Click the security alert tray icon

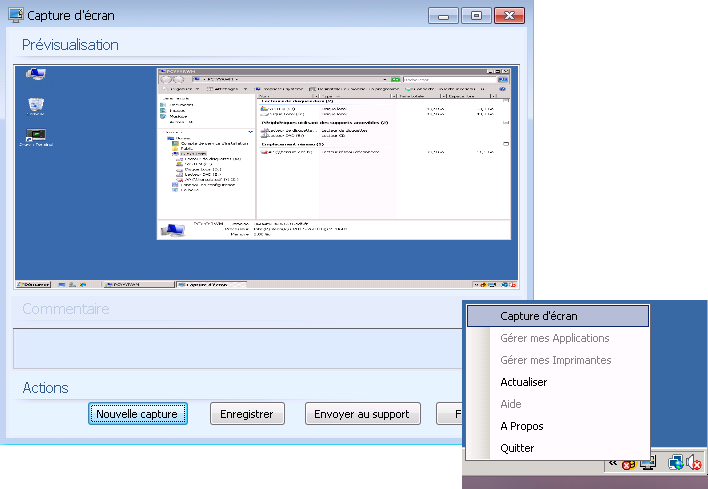click(x=628, y=464)
